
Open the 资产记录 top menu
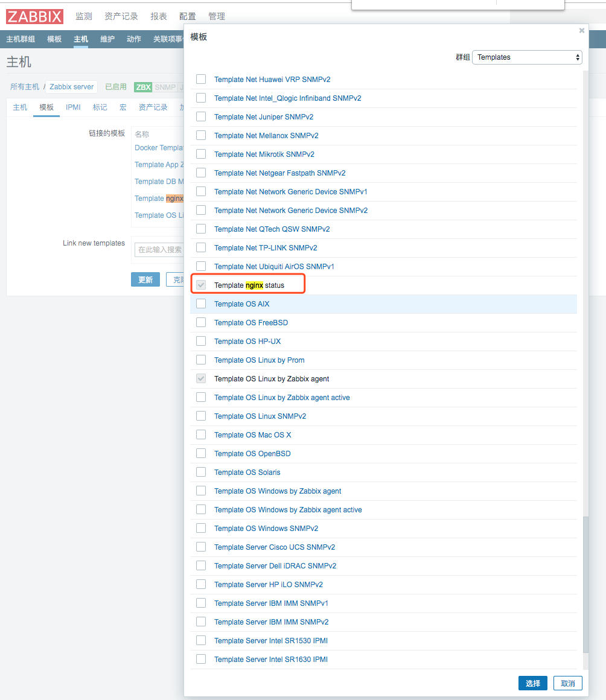(121, 16)
